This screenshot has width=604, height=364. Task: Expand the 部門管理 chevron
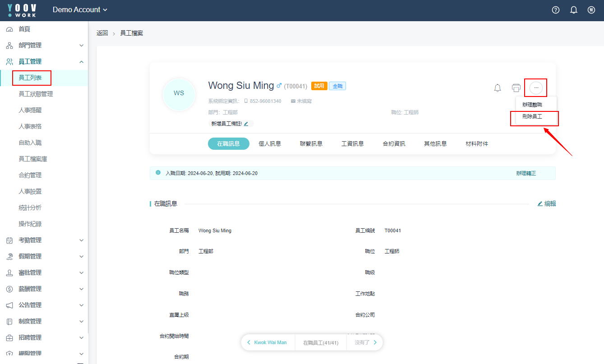[81, 46]
